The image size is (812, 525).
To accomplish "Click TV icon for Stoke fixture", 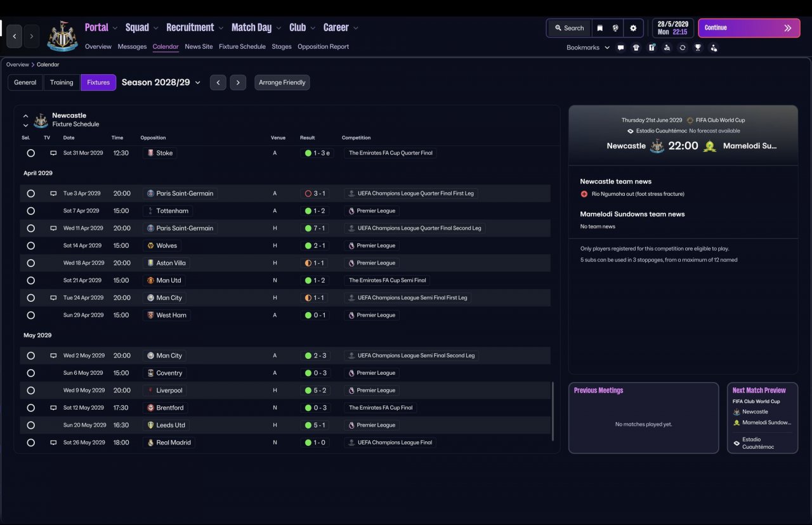I will [x=53, y=153].
